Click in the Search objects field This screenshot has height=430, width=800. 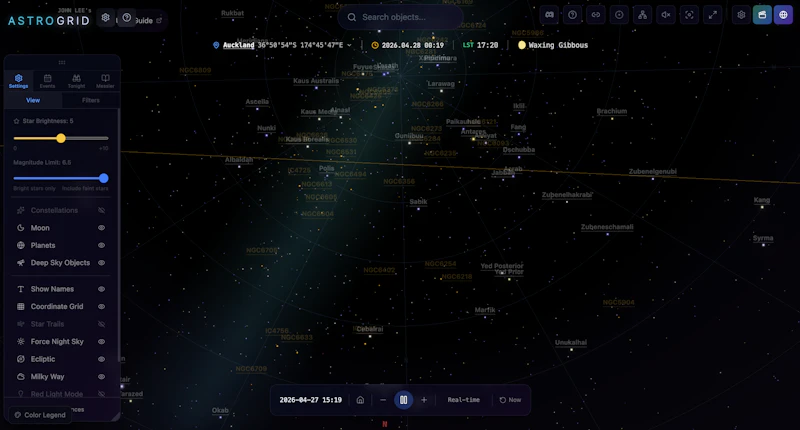click(x=401, y=17)
